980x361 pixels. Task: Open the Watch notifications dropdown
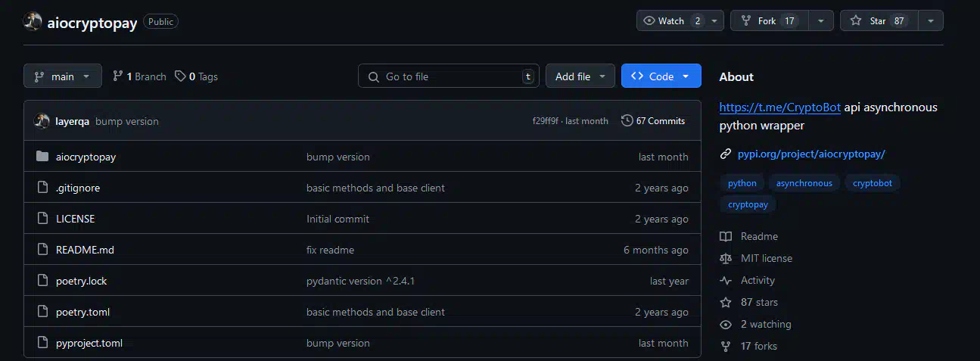(x=680, y=21)
